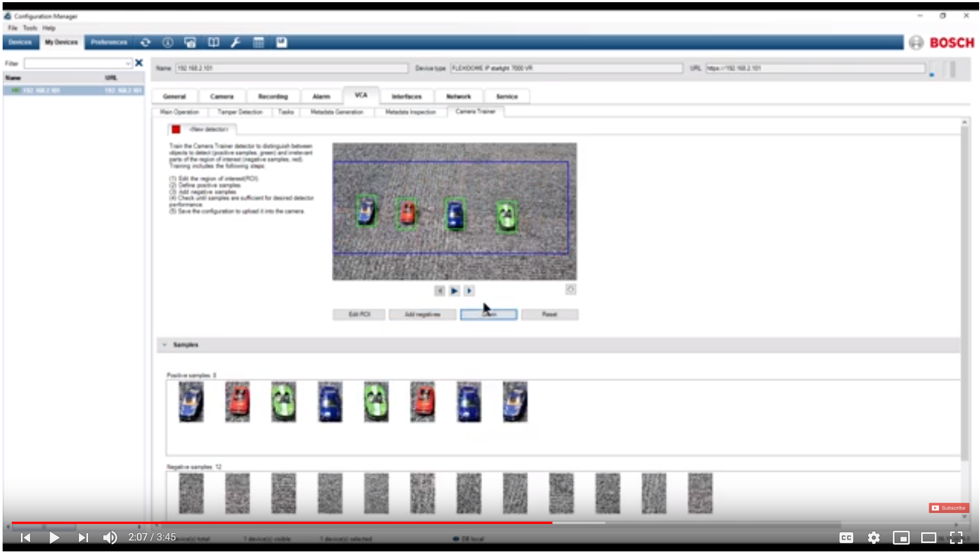Select the red car positive sample thumbnail
980x554 pixels.
click(237, 401)
